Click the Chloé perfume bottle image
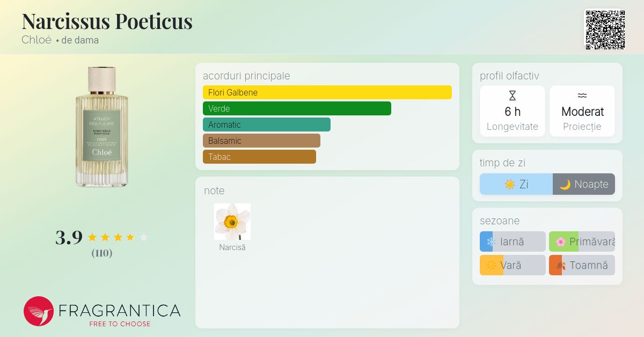This screenshot has width=644, height=337. click(x=102, y=127)
